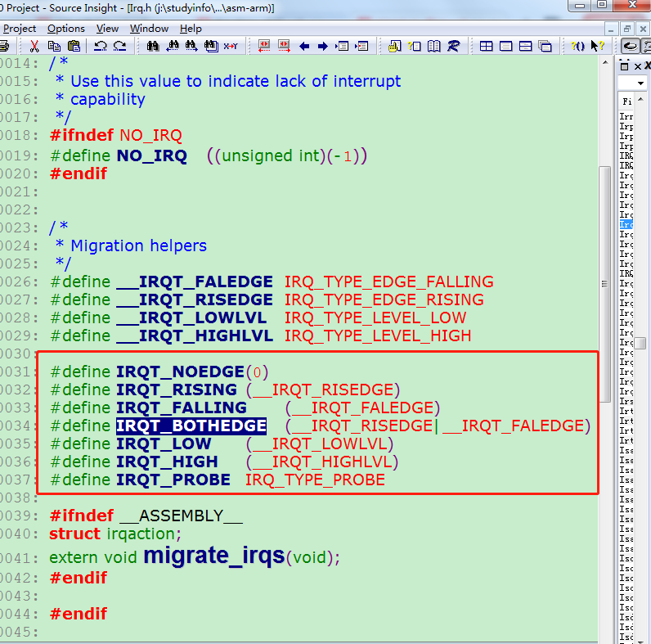This screenshot has height=644, width=651.
Task: Click the IRQT_PROBE macro name
Action: pyautogui.click(x=173, y=480)
